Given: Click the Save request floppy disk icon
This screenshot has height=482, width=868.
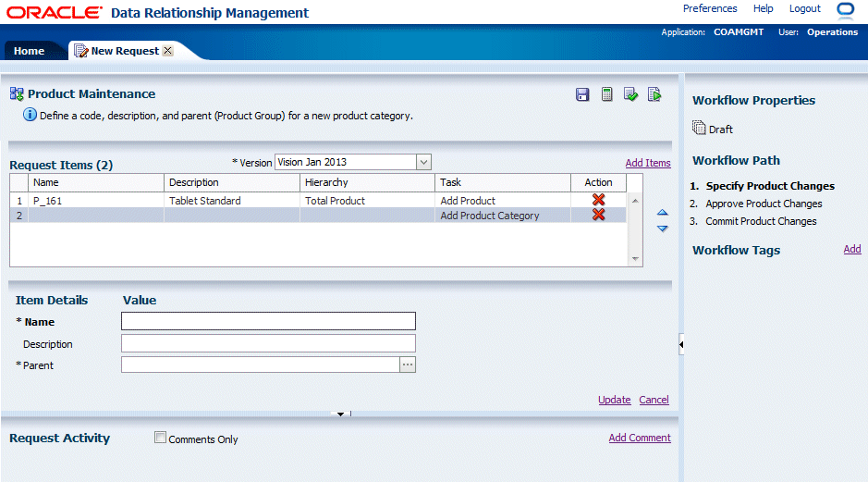Looking at the screenshot, I should 582,94.
